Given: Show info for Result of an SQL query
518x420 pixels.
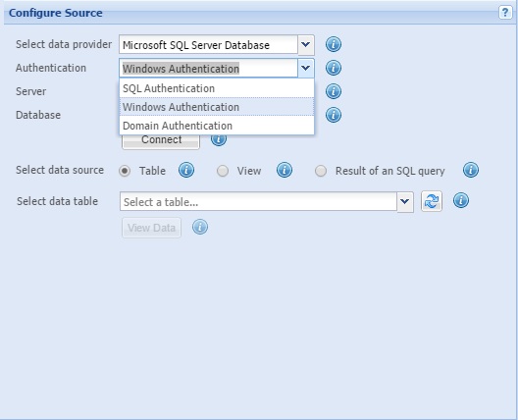Looking at the screenshot, I should click(x=471, y=170).
